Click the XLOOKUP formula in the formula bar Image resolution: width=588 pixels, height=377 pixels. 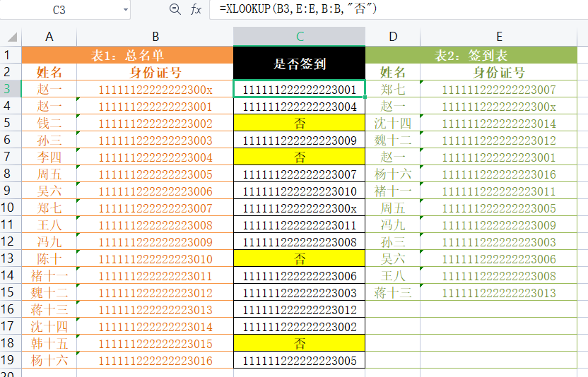[298, 8]
